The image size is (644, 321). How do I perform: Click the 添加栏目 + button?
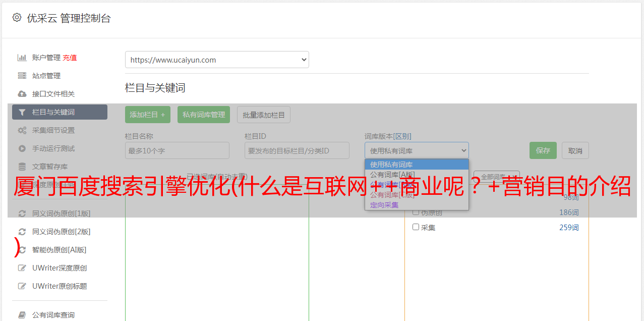[148, 115]
